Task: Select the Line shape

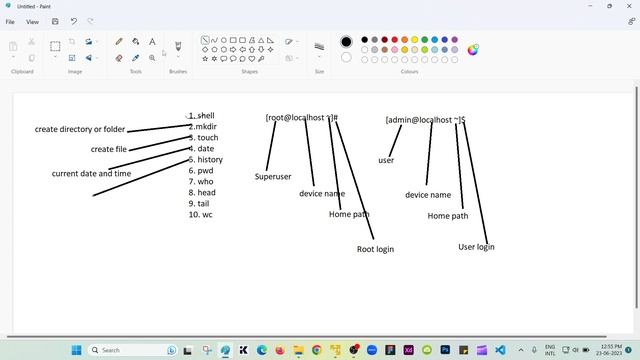Action: pos(205,40)
